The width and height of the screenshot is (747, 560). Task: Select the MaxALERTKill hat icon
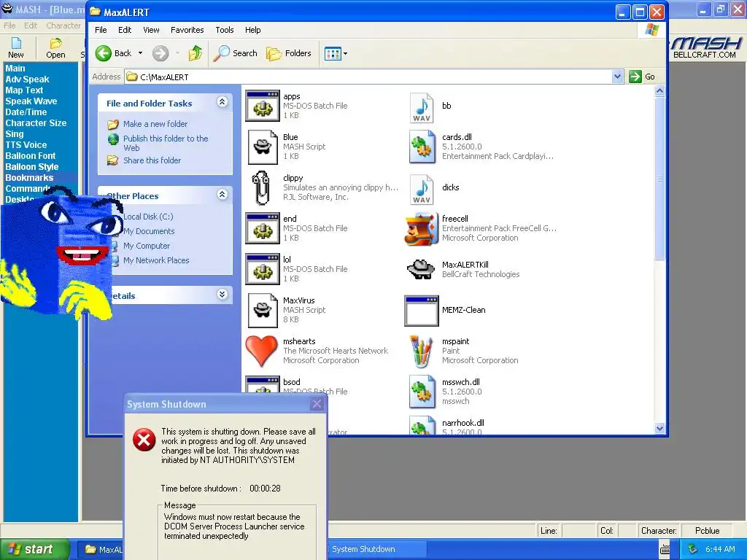[421, 269]
